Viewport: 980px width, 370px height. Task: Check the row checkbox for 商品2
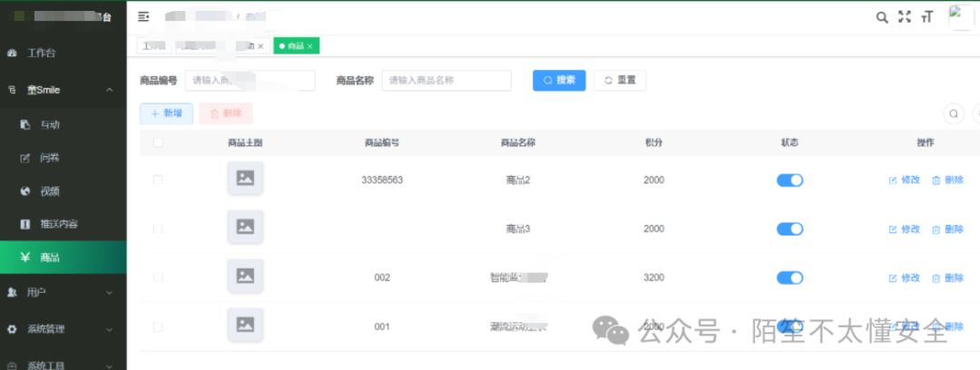click(x=158, y=180)
